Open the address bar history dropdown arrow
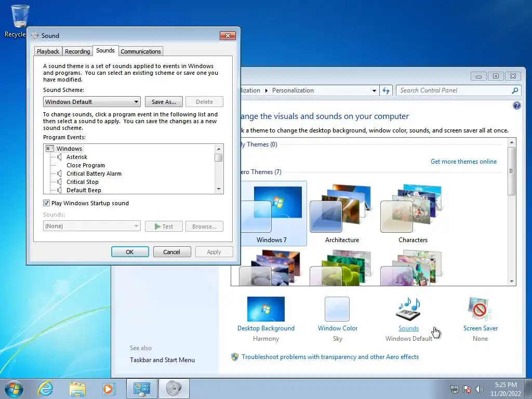Viewport: 532px width, 399px height. click(374, 90)
